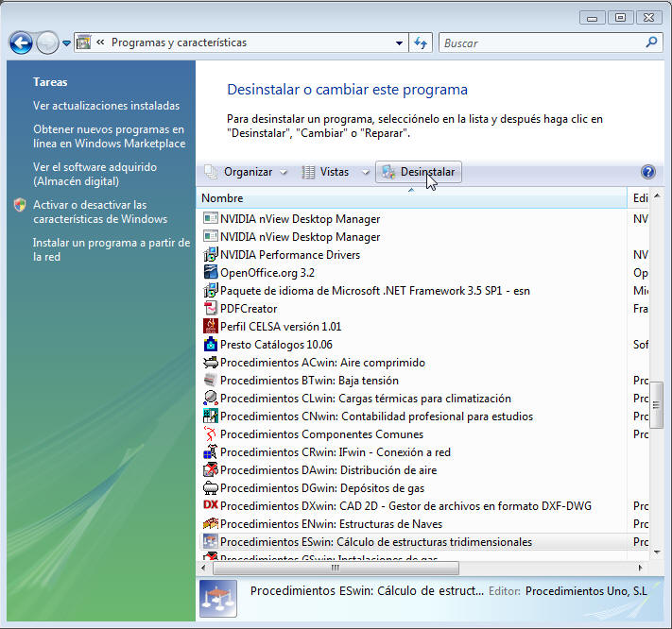Open Obtener nuevos programas en línea link
This screenshot has width=672, height=629.
[x=110, y=136]
